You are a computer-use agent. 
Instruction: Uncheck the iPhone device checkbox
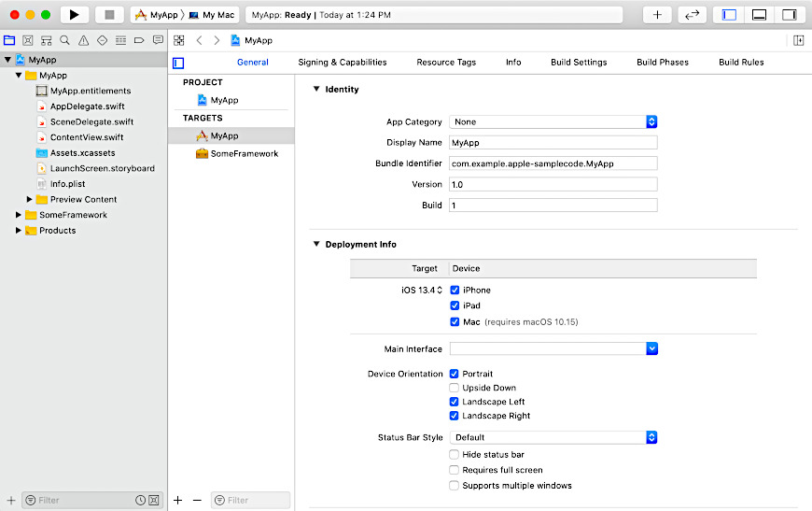coord(455,291)
